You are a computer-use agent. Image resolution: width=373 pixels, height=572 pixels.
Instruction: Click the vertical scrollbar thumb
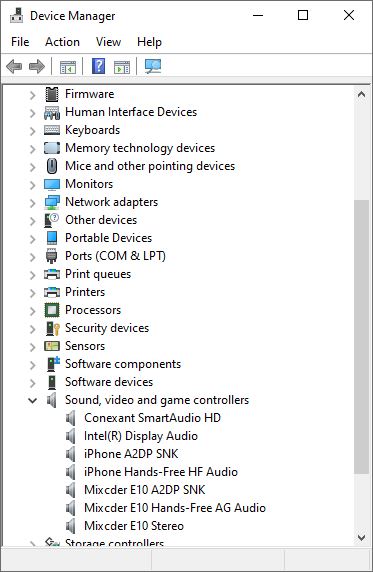coord(361,337)
